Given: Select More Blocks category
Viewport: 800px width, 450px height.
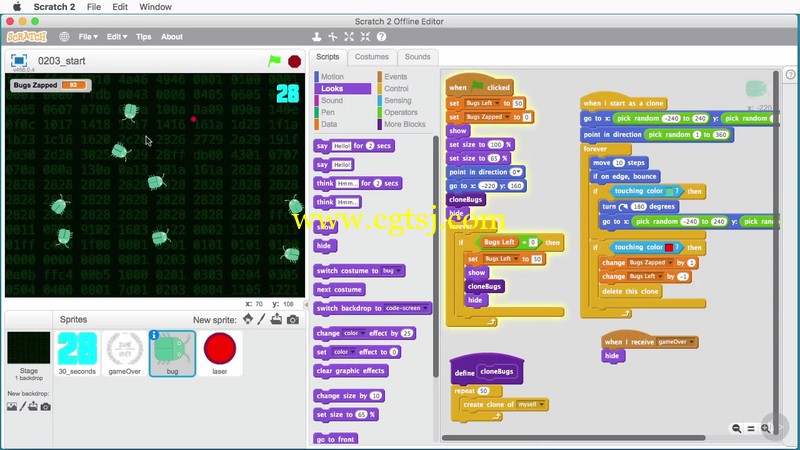Looking at the screenshot, I should click(405, 124).
